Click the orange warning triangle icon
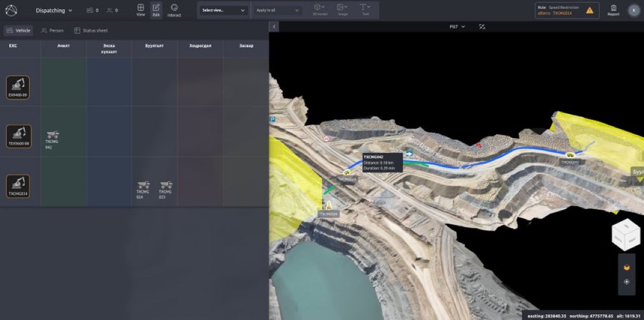Image resolution: width=644 pixels, height=320 pixels. coord(590,11)
